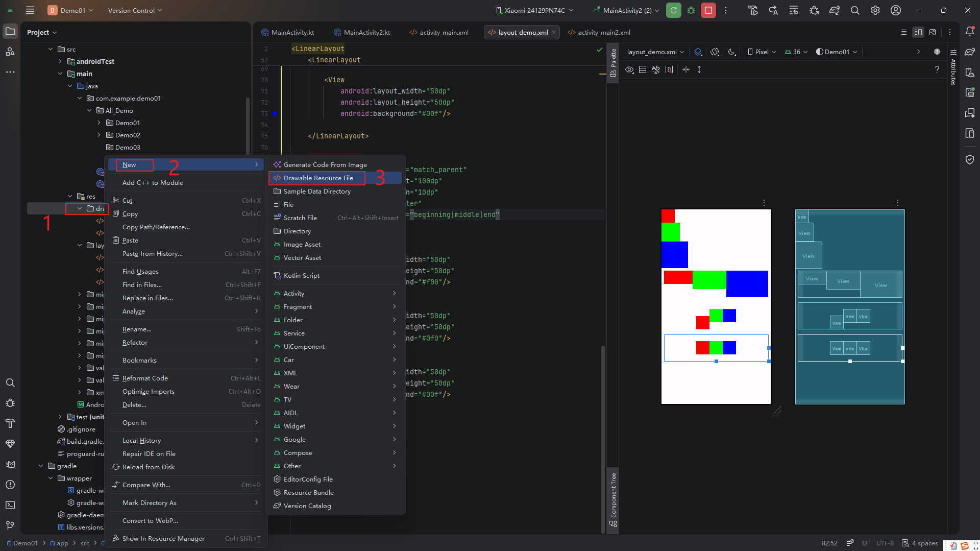Click the Project tool window icon

pyautogui.click(x=10, y=31)
